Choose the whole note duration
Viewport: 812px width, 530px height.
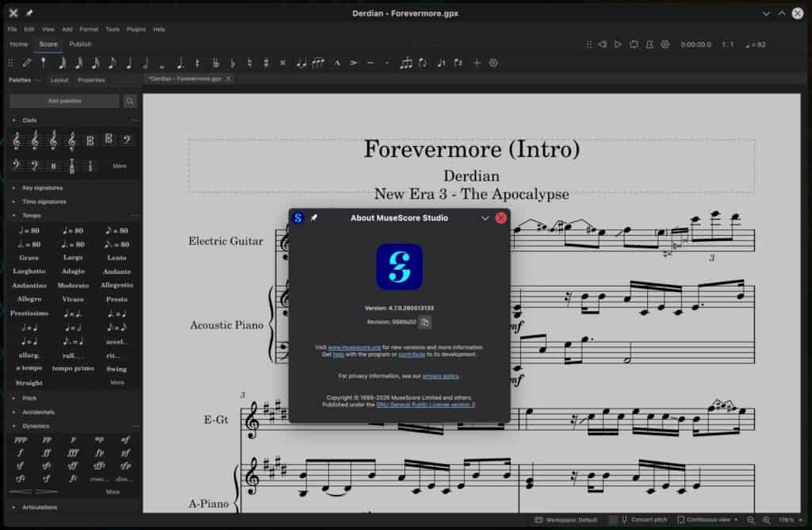click(162, 65)
